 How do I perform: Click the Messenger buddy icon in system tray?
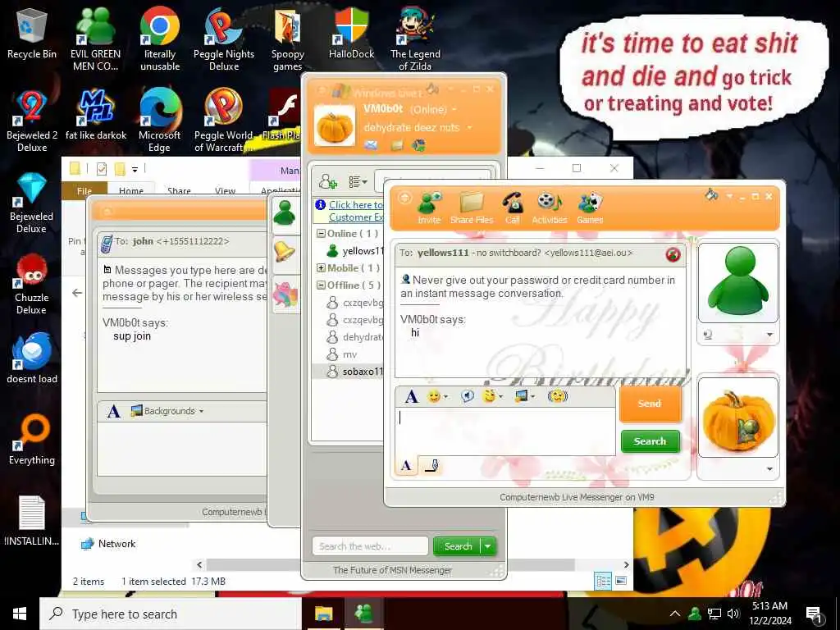pyautogui.click(x=694, y=614)
